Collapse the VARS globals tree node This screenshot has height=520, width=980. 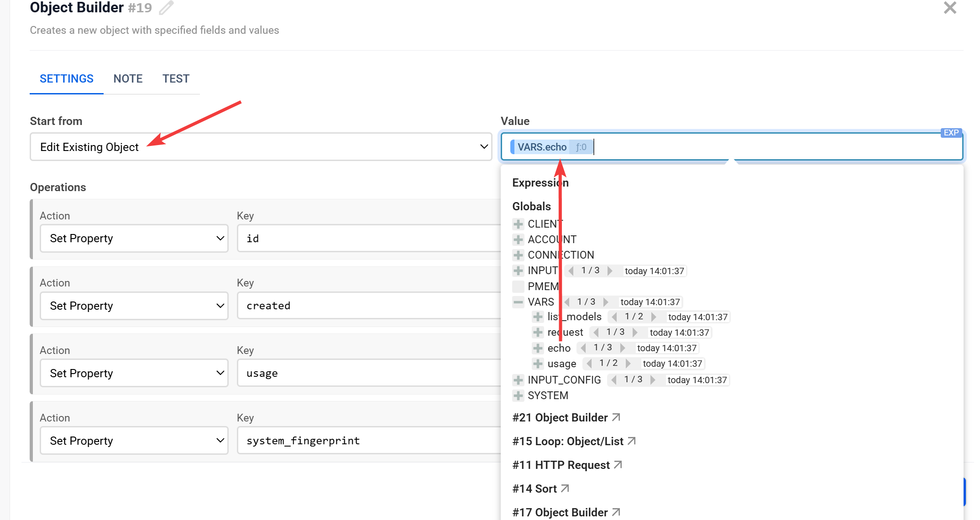(518, 302)
